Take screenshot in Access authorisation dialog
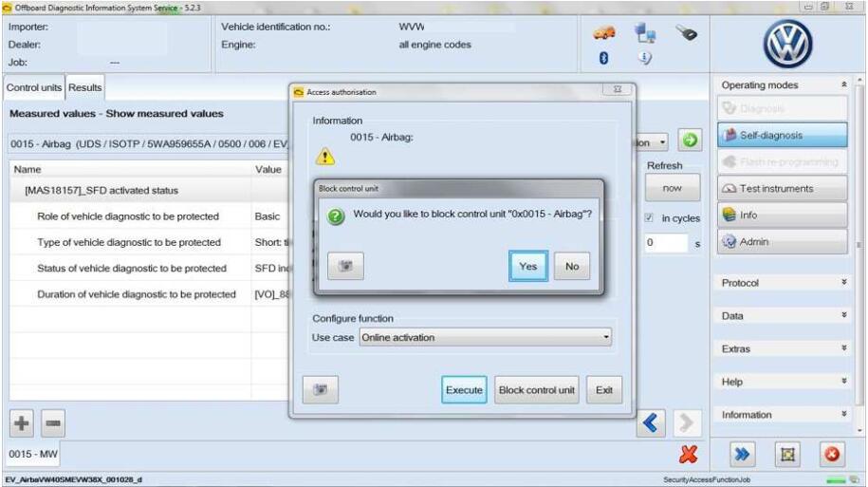The height and width of the screenshot is (487, 868). (321, 390)
